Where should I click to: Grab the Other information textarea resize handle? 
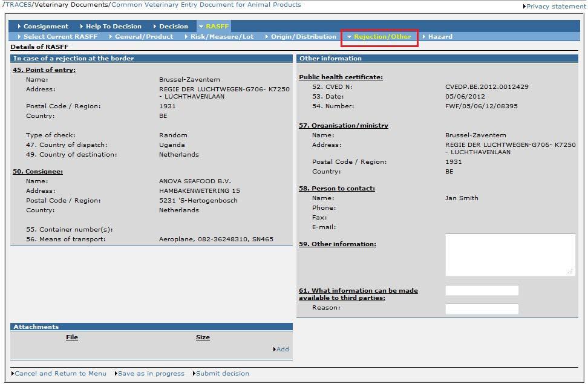tap(570, 272)
